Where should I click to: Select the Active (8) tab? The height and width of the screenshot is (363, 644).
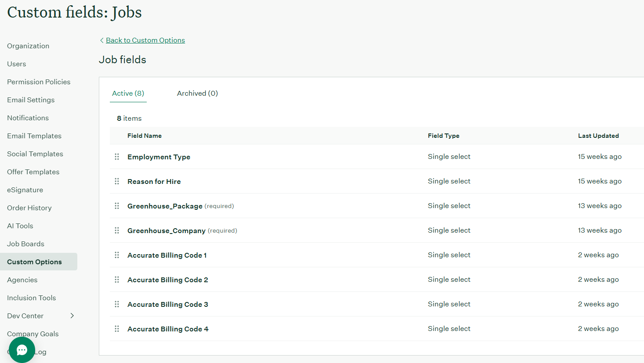128,93
